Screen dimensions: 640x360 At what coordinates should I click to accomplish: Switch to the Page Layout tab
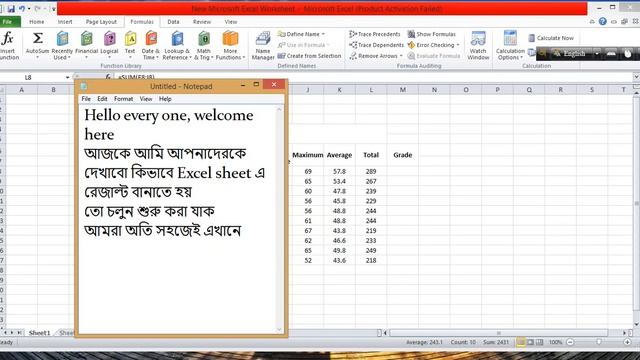click(x=101, y=22)
